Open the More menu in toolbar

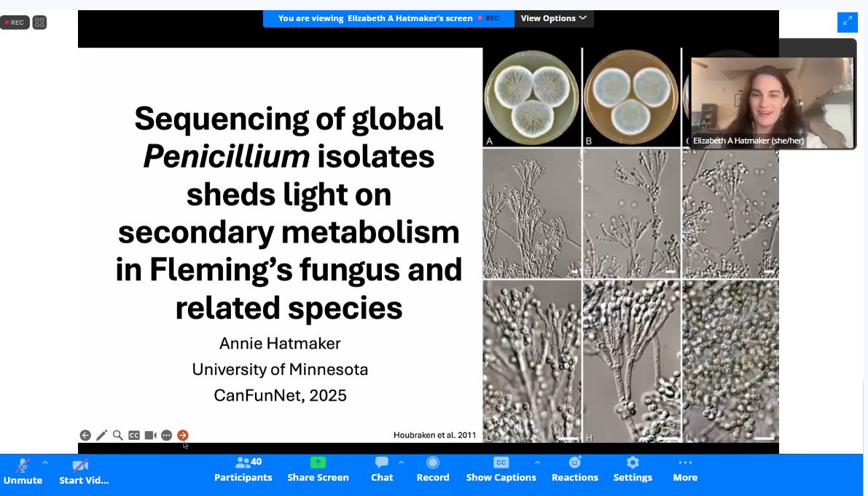pyautogui.click(x=685, y=468)
